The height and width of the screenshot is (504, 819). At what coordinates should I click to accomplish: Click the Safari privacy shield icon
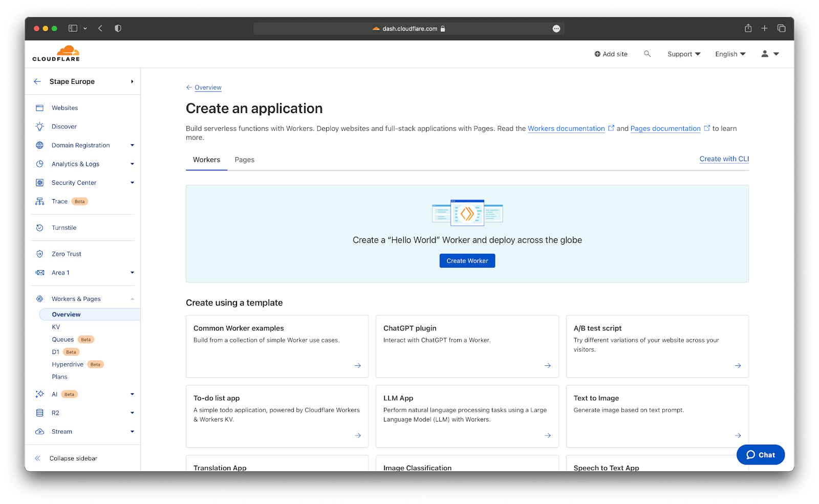(118, 29)
